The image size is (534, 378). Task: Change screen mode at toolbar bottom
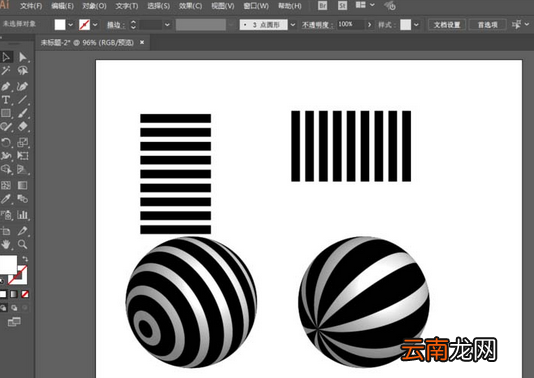click(x=14, y=321)
